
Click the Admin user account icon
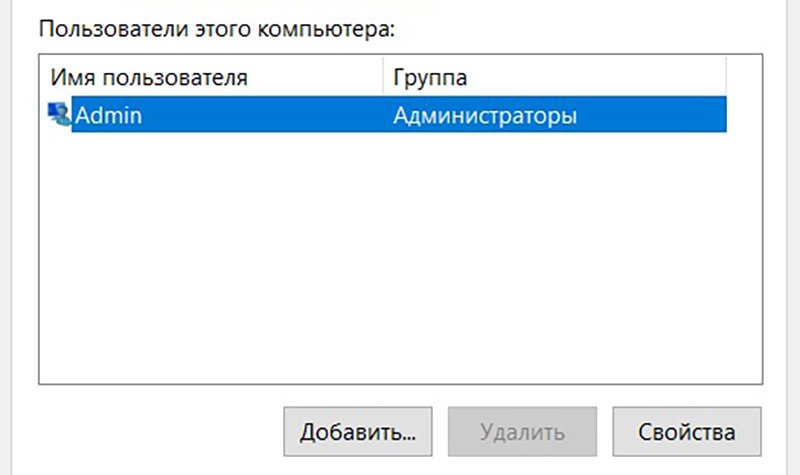point(59,114)
